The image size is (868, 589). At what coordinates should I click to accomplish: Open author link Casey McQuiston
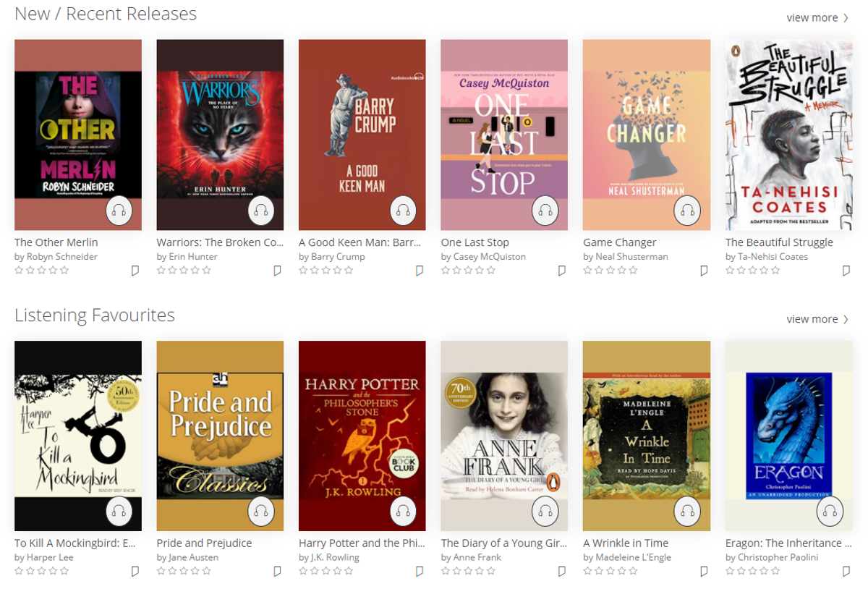pyautogui.click(x=490, y=256)
